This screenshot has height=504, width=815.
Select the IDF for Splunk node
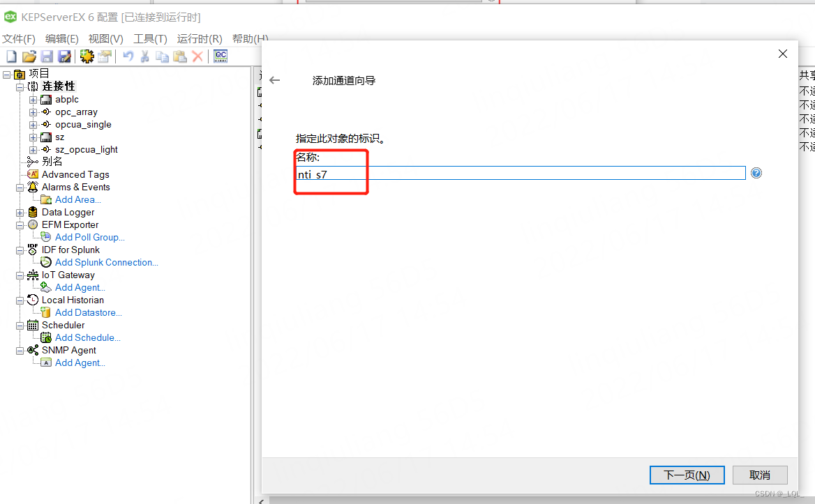(70, 250)
